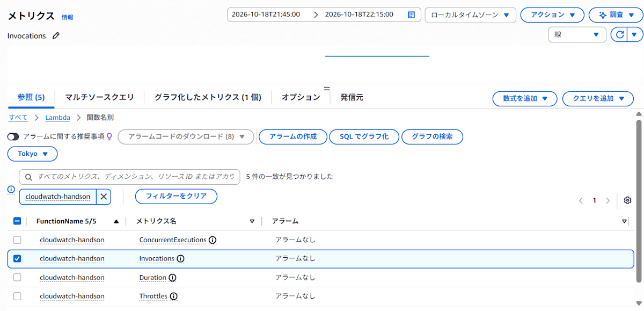Open the クエリを追加 dropdown
The image size is (644, 311).
pyautogui.click(x=598, y=99)
